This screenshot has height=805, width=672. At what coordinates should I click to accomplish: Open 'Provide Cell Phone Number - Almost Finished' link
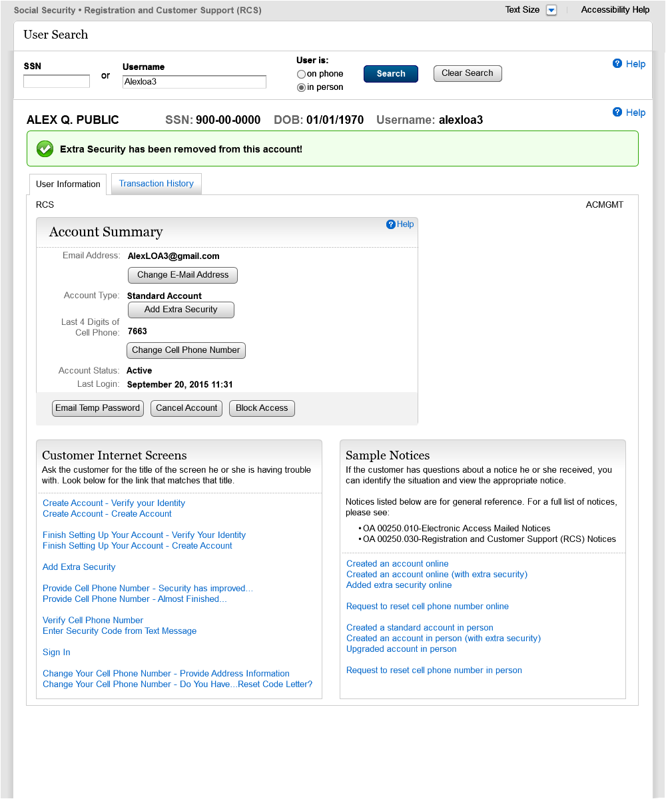pos(135,599)
